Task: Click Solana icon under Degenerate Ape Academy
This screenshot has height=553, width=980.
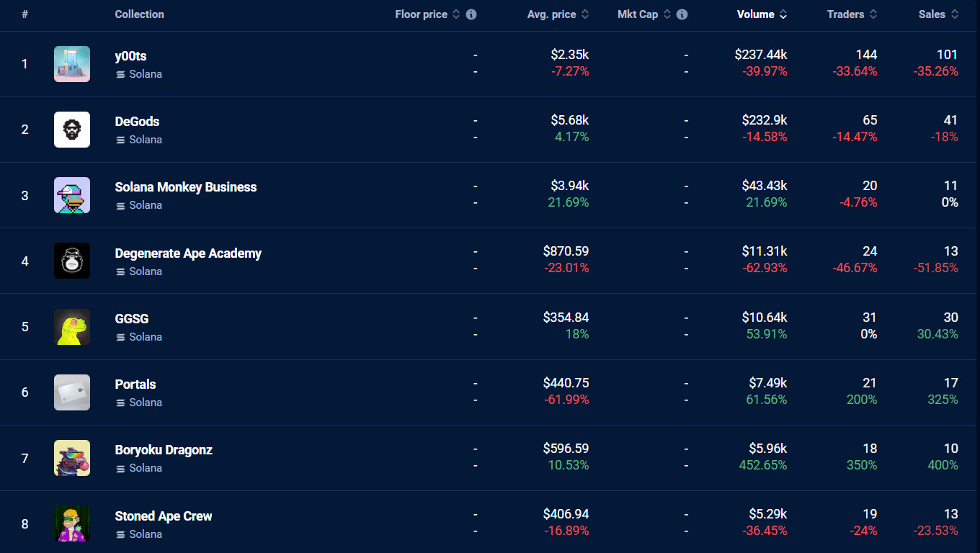Action: 120,271
